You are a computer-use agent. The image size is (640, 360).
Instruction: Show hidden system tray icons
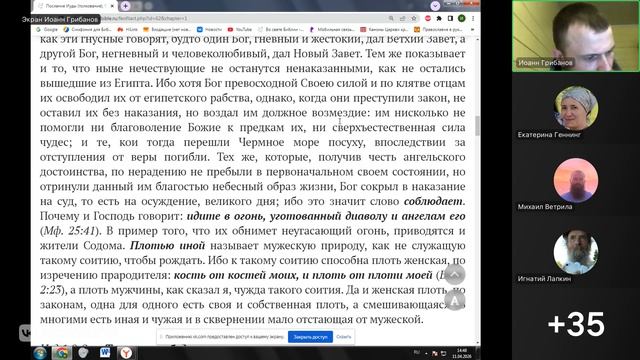click(426, 353)
